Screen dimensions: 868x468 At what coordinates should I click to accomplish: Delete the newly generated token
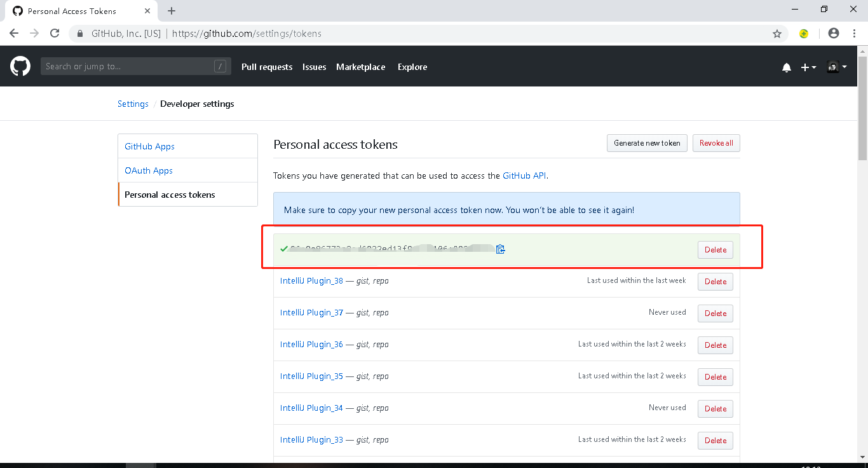[x=715, y=250]
